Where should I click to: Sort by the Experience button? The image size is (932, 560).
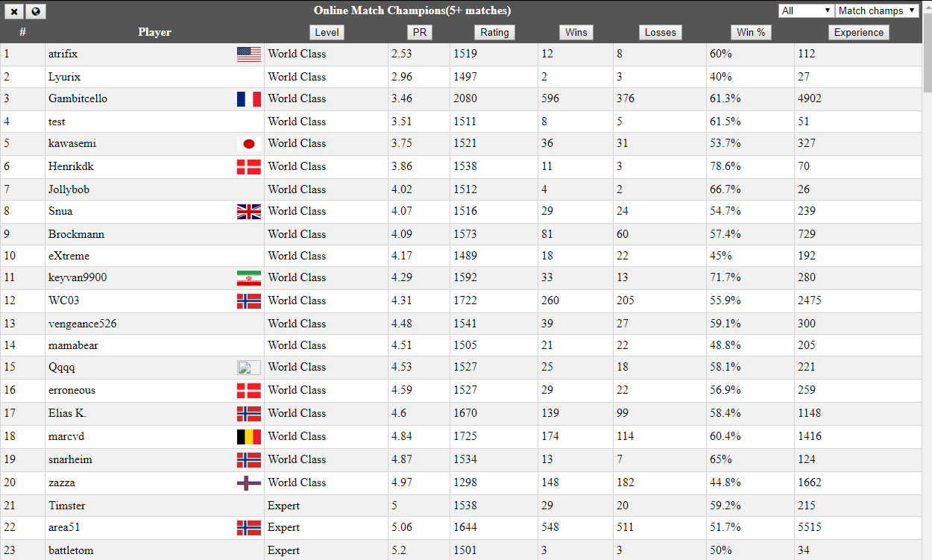[859, 32]
